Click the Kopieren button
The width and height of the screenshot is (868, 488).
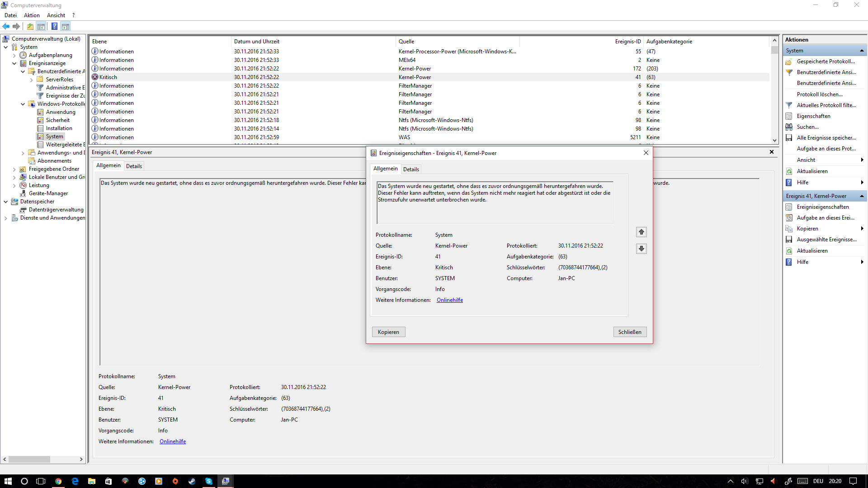388,332
